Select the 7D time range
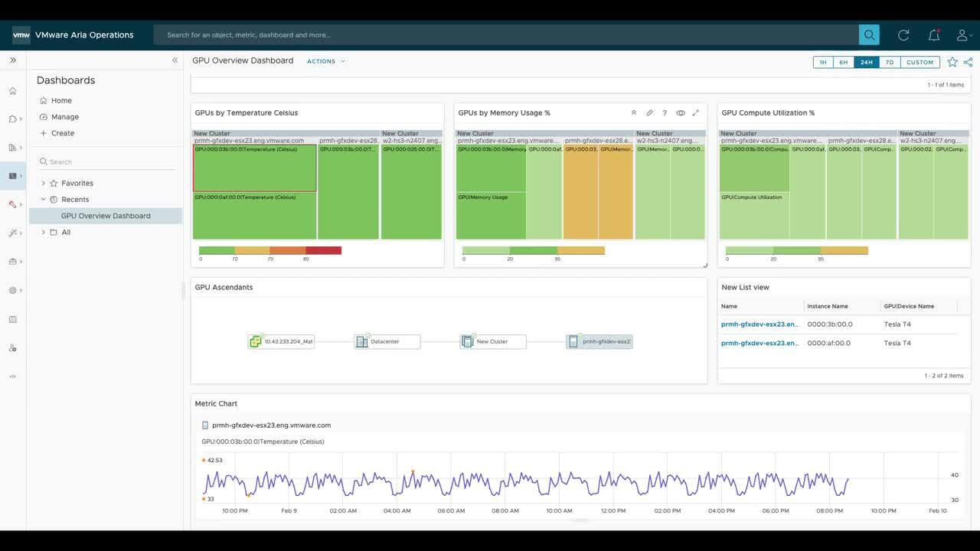980x551 pixels. [888, 62]
